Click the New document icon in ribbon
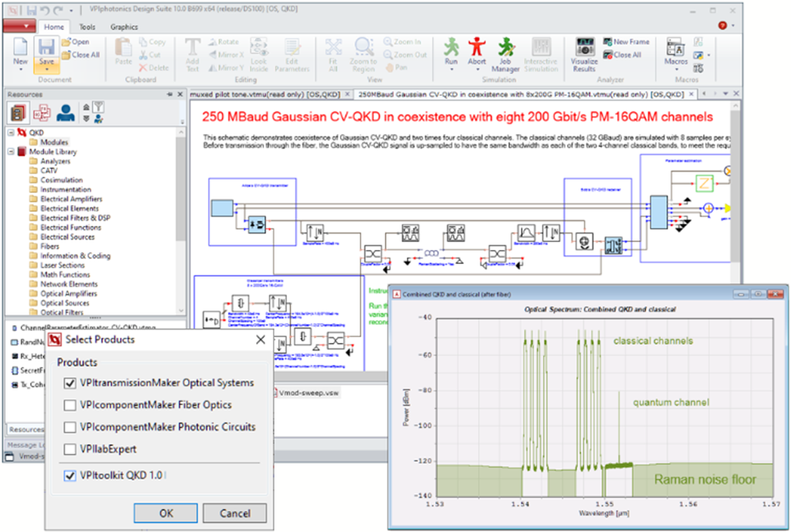 pyautogui.click(x=21, y=47)
